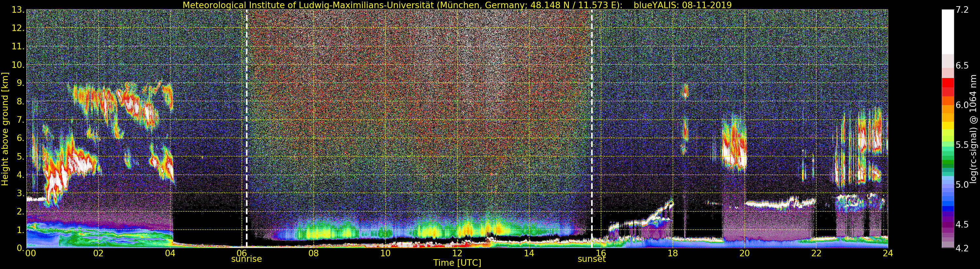This screenshot has width=980, height=269.
Task: Click the time axis tick label 24
Action: pyautogui.click(x=888, y=253)
